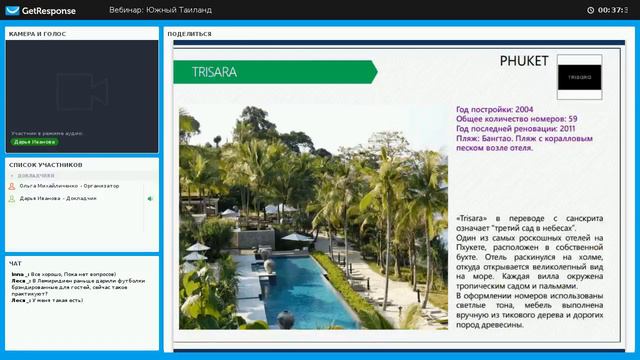This screenshot has width=640, height=360.
Task: Click Леся's chat message about футболки
Action: point(78,287)
